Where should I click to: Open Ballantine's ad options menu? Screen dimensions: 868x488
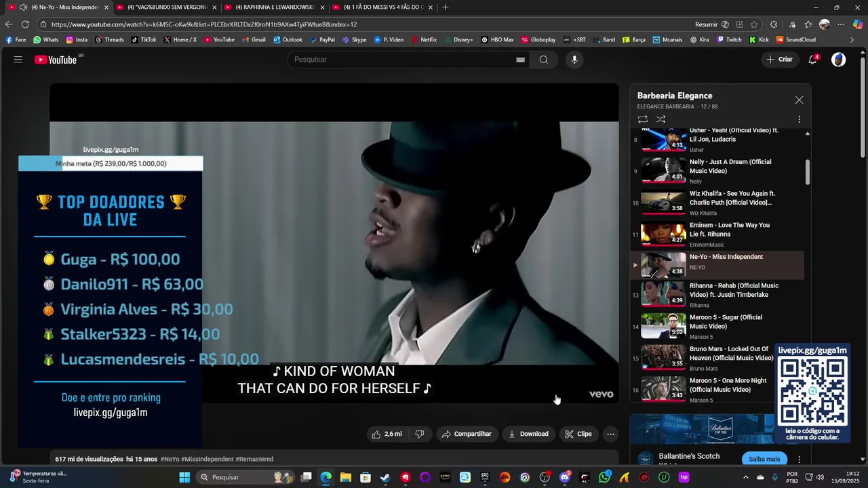coord(799,459)
